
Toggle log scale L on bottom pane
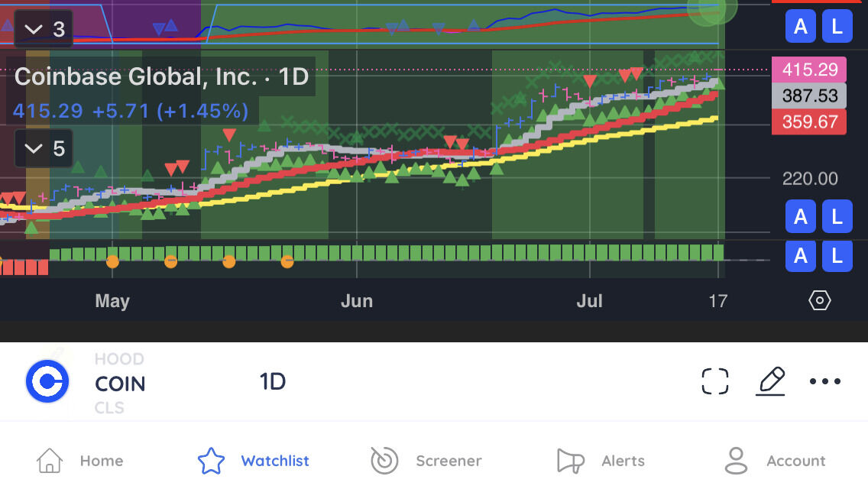click(837, 256)
